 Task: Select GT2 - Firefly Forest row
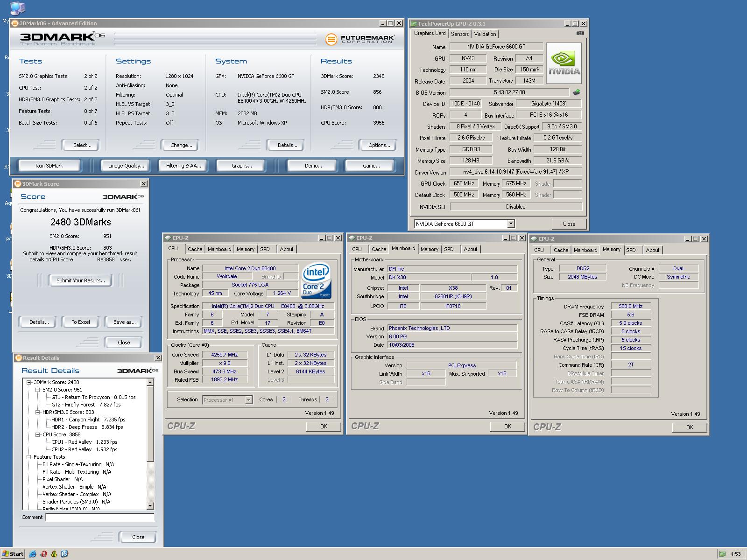86,405
